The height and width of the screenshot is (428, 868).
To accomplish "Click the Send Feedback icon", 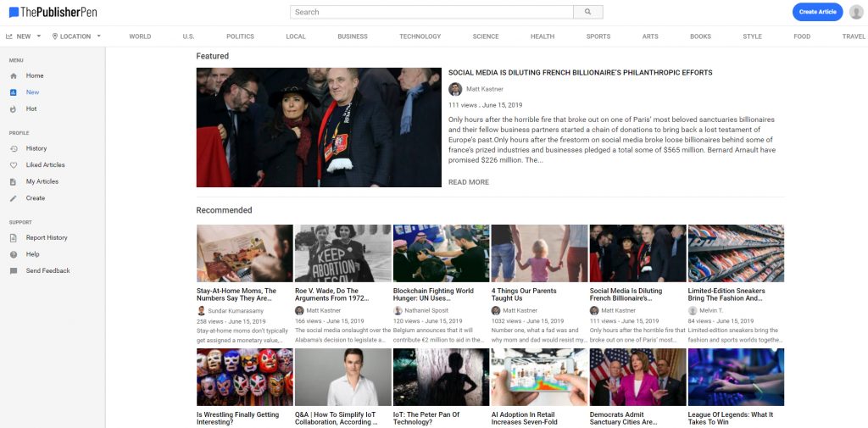I will (13, 271).
